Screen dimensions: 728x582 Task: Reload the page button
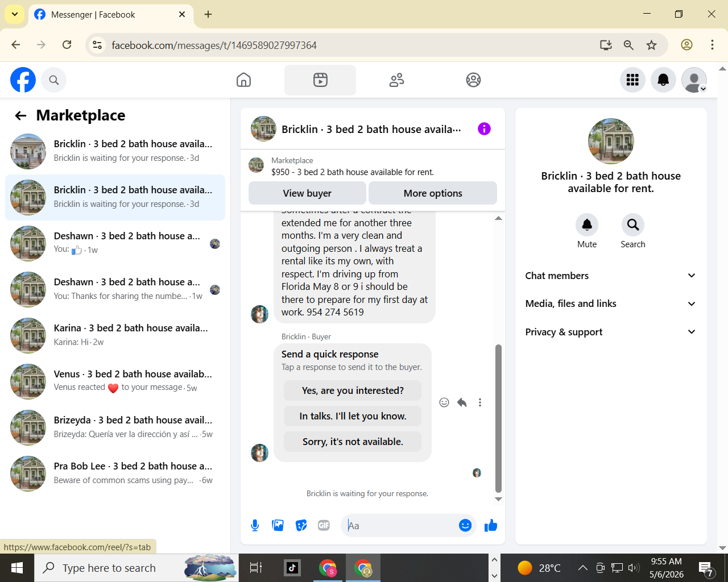67,45
